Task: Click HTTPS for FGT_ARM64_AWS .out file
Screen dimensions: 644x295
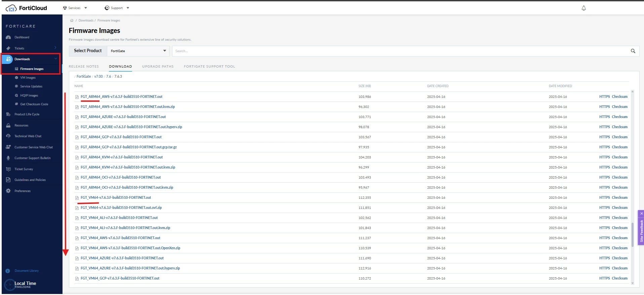Action: pos(604,97)
